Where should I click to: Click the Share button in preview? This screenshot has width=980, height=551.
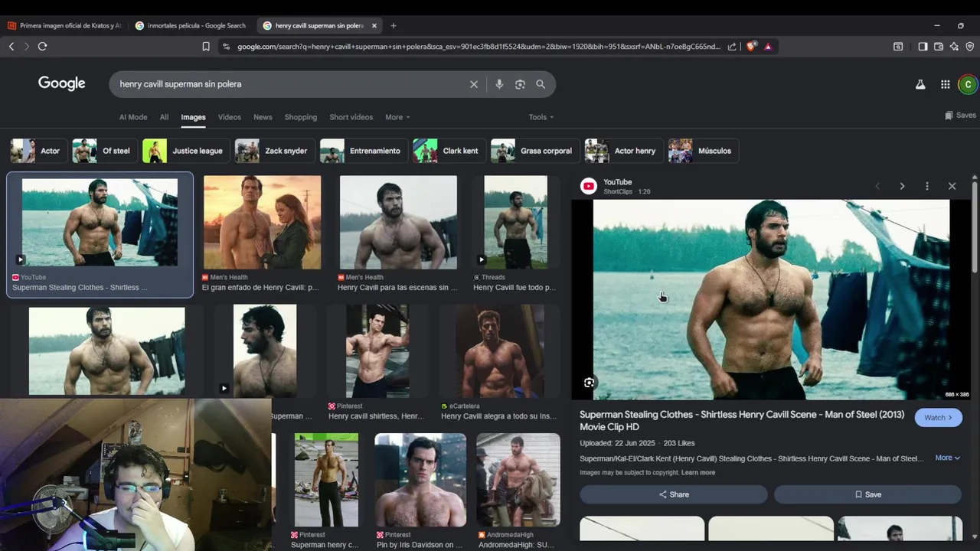point(674,494)
